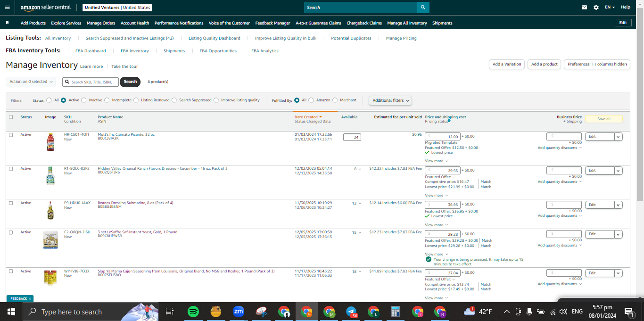Open the Shipments nav bar item

pyautogui.click(x=442, y=23)
